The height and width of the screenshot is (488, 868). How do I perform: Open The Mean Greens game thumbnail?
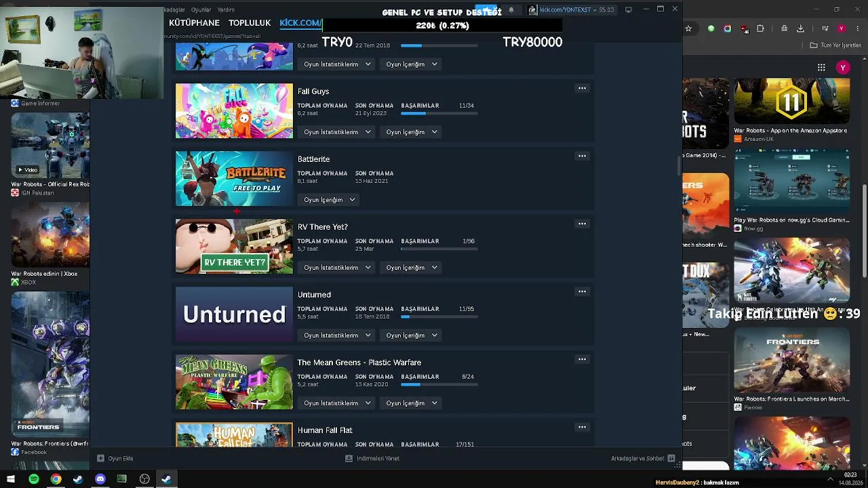(234, 382)
